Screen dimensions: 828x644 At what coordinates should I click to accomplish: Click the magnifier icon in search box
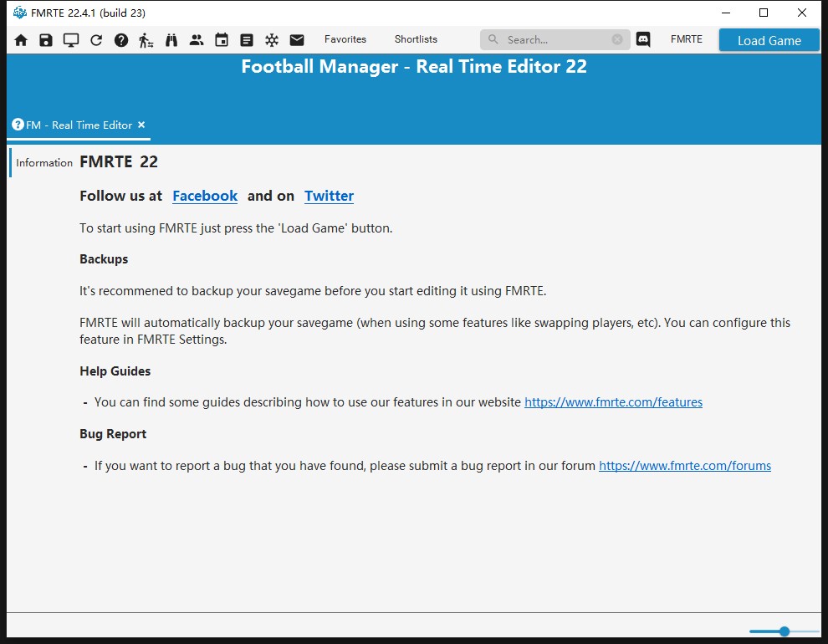[x=493, y=39]
